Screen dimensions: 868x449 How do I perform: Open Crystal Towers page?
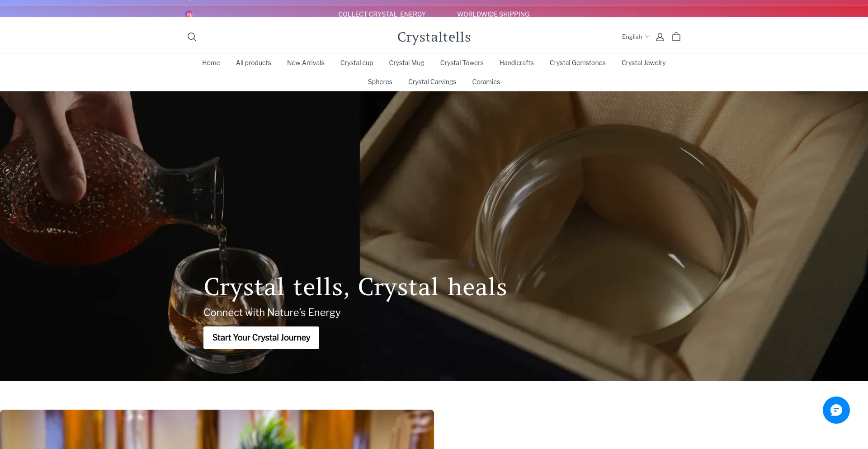[462, 63]
